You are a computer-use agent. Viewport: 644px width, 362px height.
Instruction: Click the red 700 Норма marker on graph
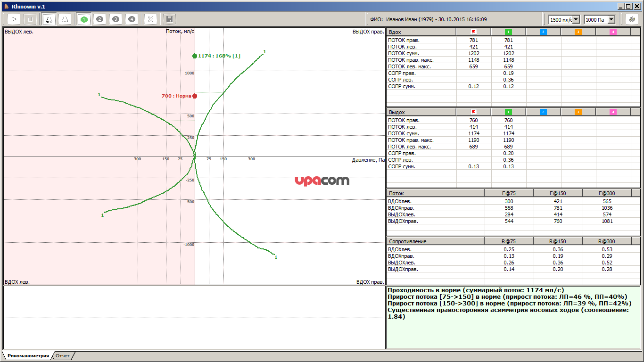195,96
